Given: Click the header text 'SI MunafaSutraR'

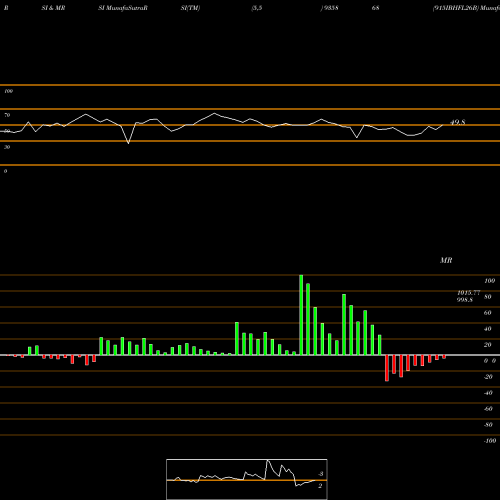Looking at the screenshot, I should pos(123,8).
